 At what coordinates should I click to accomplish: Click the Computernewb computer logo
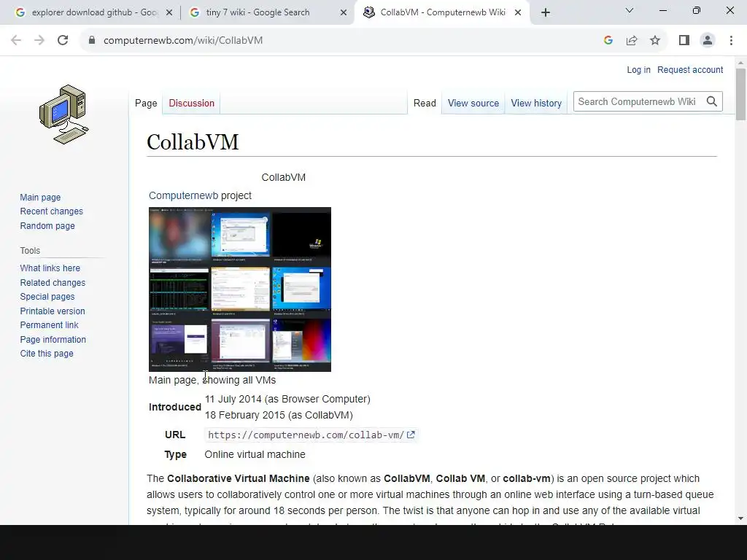(64, 114)
